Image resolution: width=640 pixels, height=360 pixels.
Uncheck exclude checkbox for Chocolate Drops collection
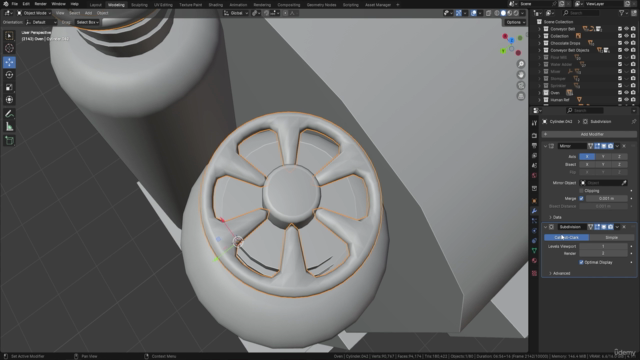click(620, 43)
